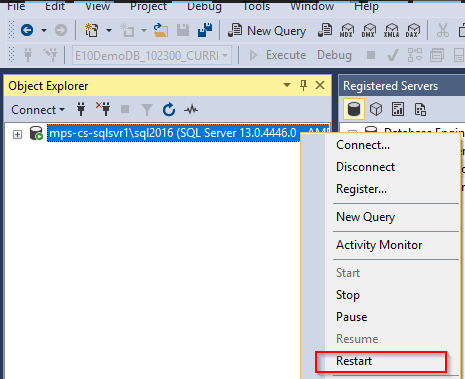This screenshot has width=465, height=379.
Task: Open the Navigate Backward history dropdown
Action: click(44, 30)
